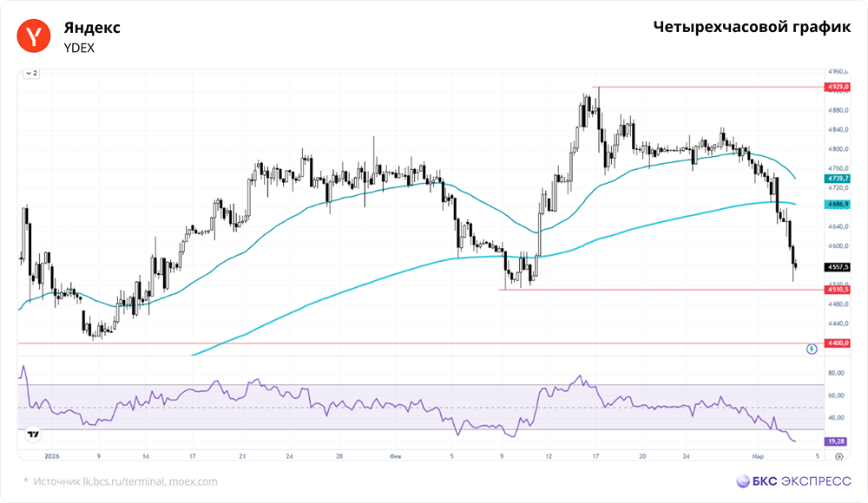Click the 80,00 RSI axis label
Image resolution: width=868 pixels, height=503 pixels.
(837, 374)
